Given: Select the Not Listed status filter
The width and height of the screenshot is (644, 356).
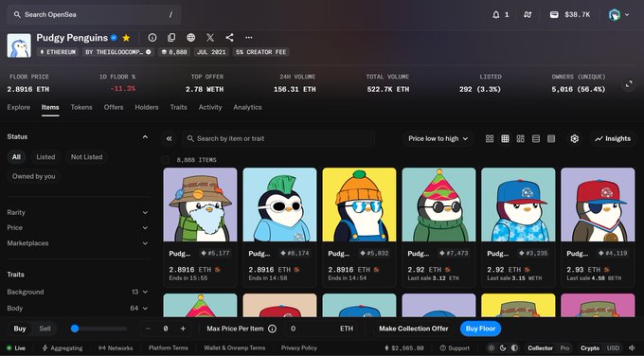Looking at the screenshot, I should (x=87, y=157).
